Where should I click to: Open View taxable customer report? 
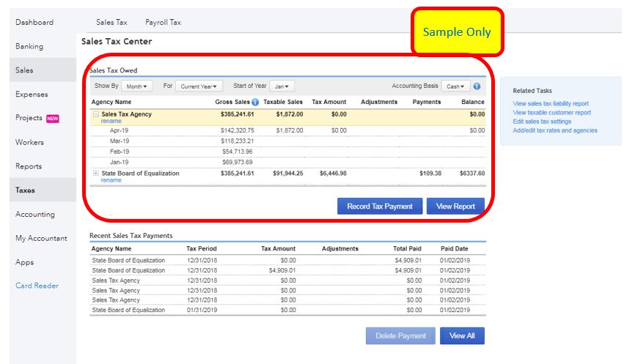click(552, 113)
